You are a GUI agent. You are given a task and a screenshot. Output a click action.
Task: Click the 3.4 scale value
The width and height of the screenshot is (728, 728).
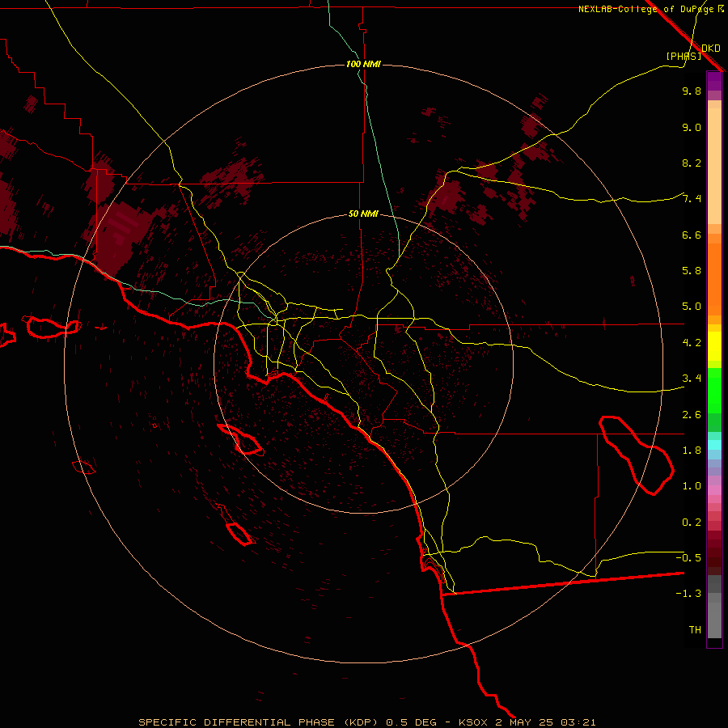(x=692, y=379)
